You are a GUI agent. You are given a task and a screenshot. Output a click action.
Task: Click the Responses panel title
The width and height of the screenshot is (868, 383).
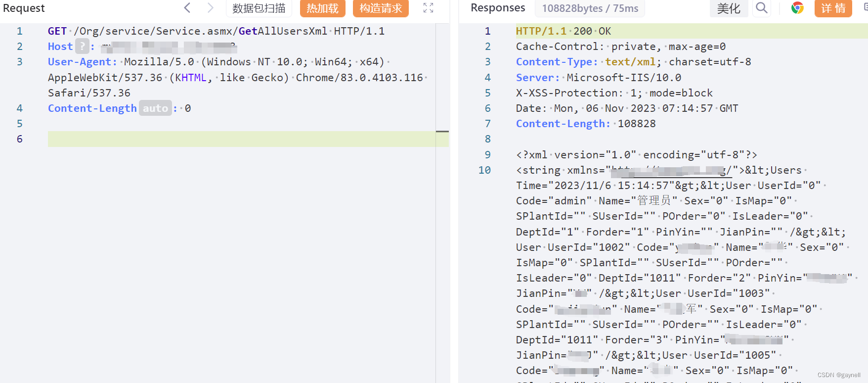click(x=498, y=8)
